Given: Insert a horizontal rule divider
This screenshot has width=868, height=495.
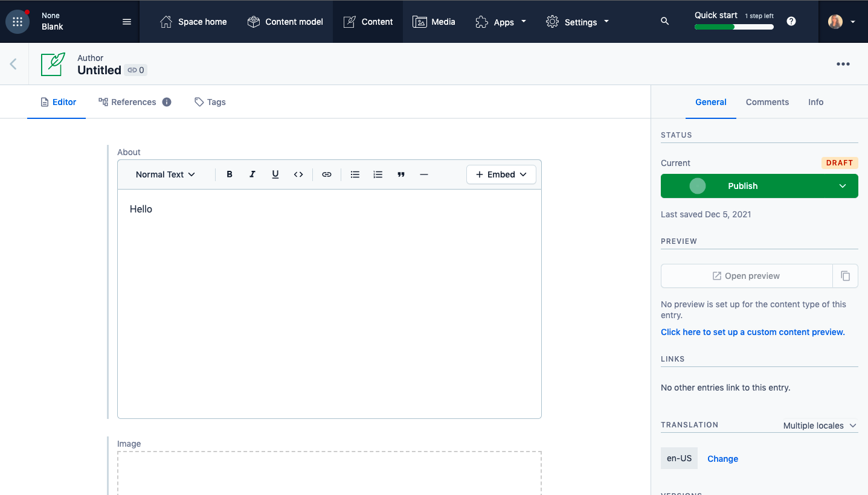Looking at the screenshot, I should point(424,174).
